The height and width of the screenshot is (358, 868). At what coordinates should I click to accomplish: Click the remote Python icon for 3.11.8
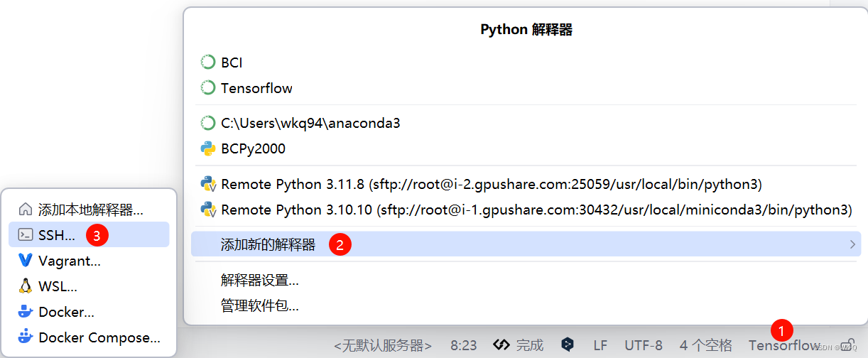coord(208,184)
